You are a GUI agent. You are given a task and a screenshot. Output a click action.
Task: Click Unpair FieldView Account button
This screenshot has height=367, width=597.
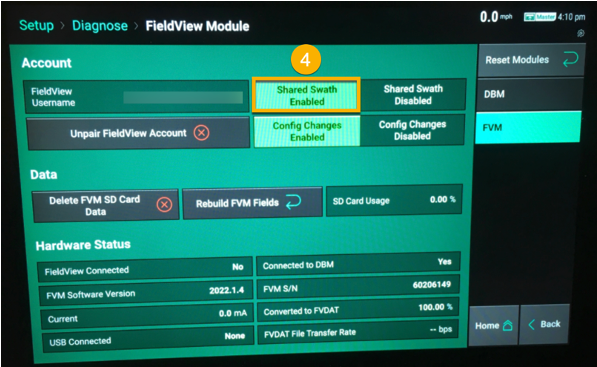[x=139, y=133]
